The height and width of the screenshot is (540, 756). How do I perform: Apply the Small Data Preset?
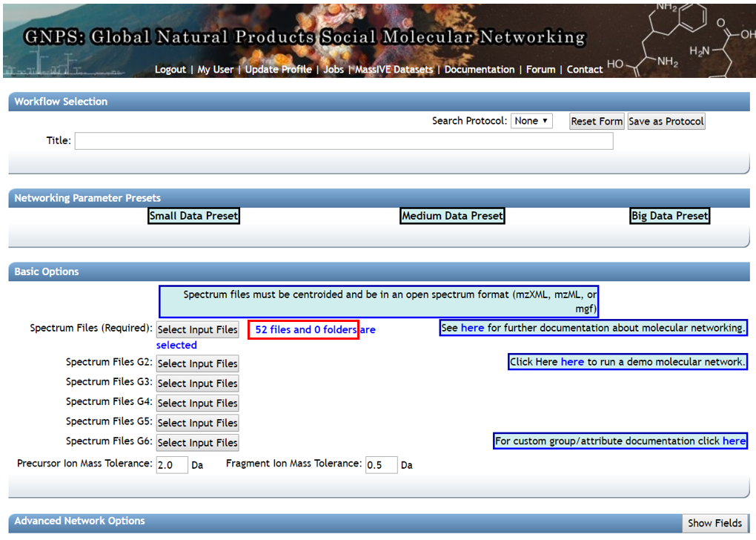pos(194,216)
